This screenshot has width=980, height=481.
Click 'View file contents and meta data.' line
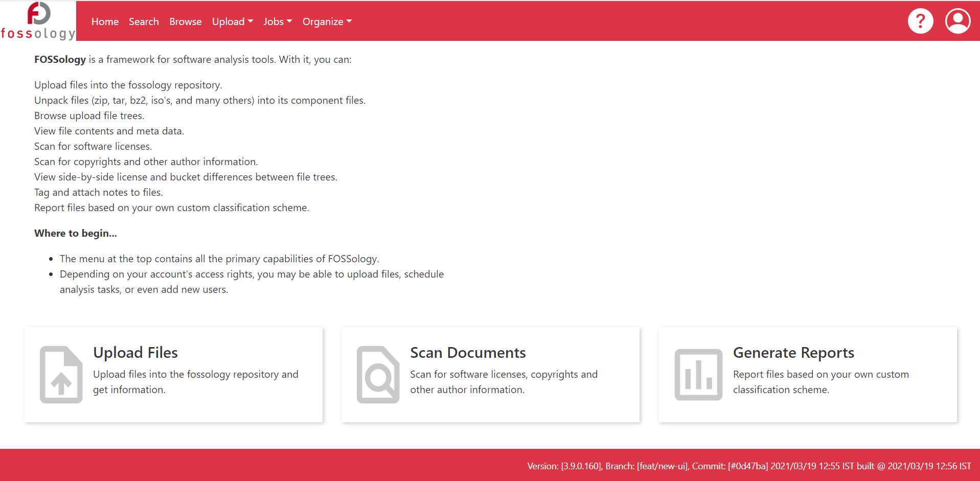(109, 131)
